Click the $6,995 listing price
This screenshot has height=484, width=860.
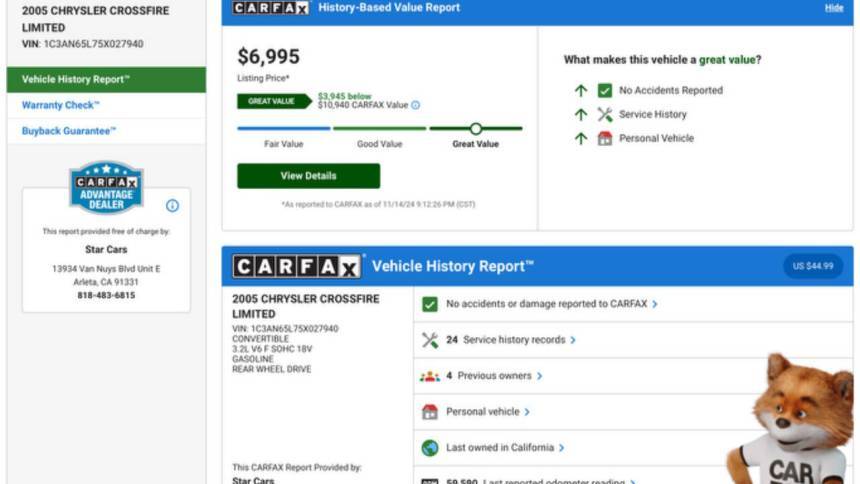pyautogui.click(x=268, y=57)
